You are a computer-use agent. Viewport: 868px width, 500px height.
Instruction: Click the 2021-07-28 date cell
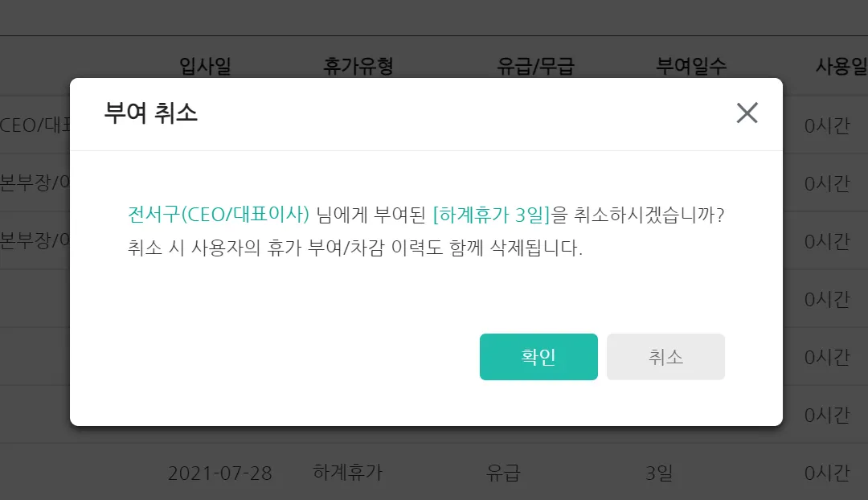point(219,473)
